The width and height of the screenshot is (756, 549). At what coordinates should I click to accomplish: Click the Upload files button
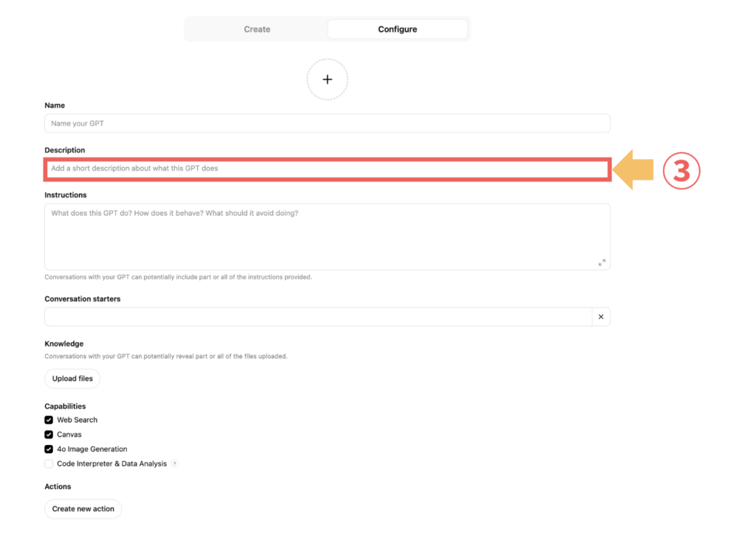(x=72, y=378)
